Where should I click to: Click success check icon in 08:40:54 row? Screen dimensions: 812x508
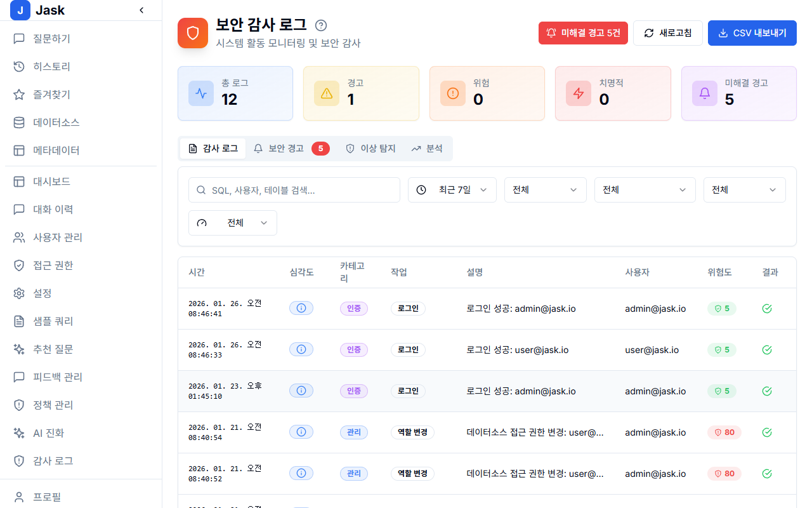[x=767, y=432]
